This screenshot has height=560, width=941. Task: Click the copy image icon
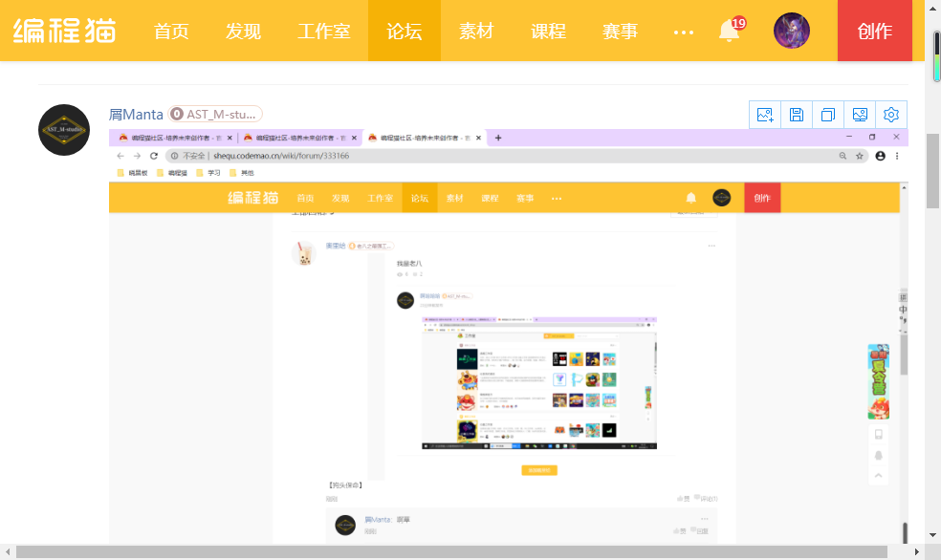828,115
